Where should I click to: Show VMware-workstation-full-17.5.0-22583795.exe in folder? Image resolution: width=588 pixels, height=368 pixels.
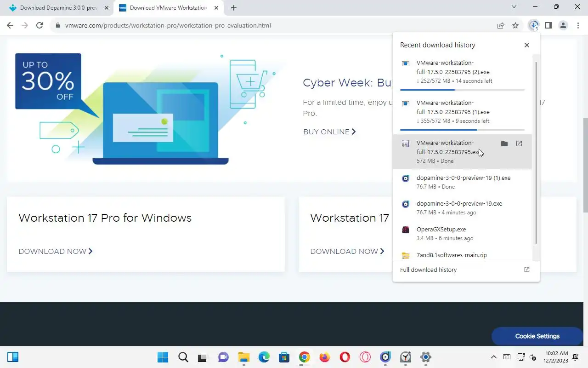[504, 144]
